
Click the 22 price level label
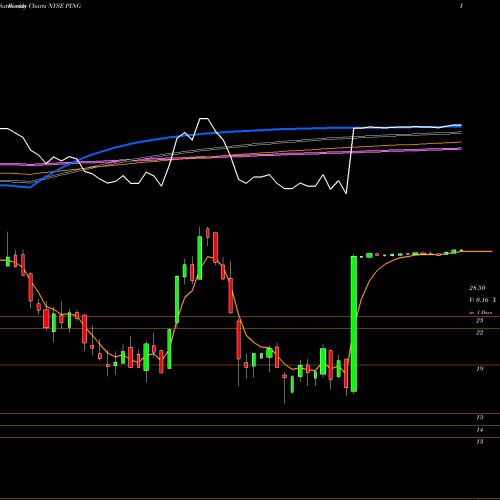479,333
